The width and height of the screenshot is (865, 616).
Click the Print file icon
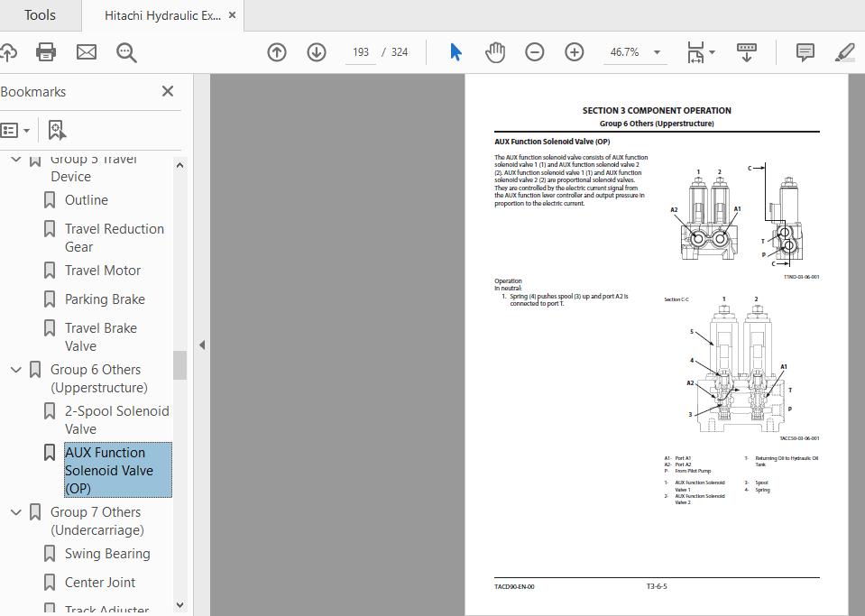46,52
